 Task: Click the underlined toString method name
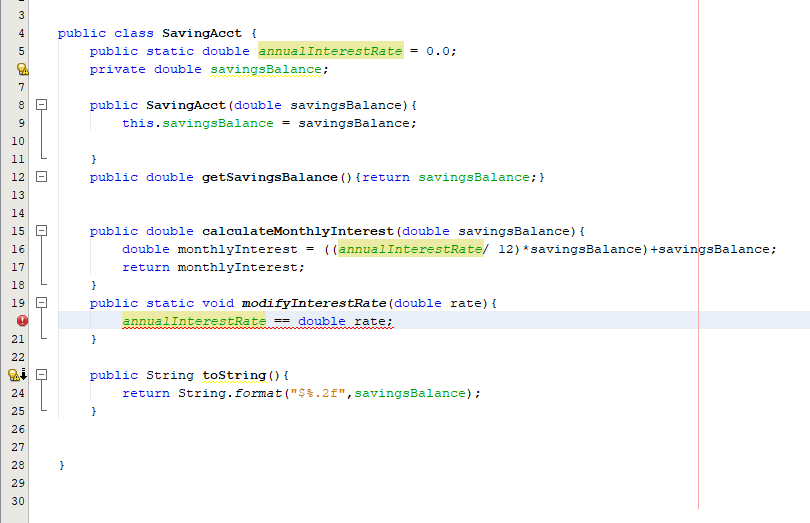pos(234,375)
